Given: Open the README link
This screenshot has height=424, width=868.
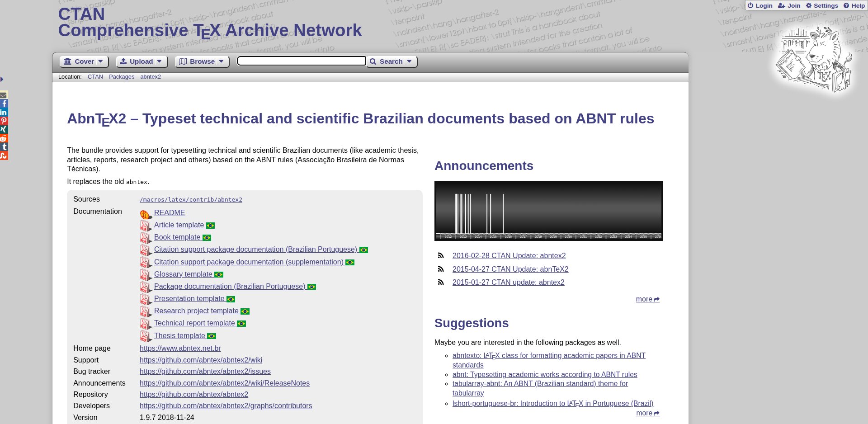Looking at the screenshot, I should click(170, 213).
